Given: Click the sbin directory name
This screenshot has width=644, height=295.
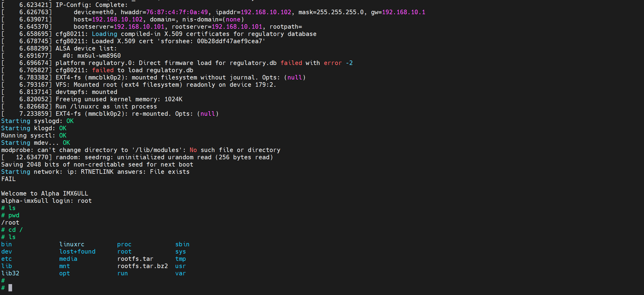Looking at the screenshot, I should coord(182,244).
